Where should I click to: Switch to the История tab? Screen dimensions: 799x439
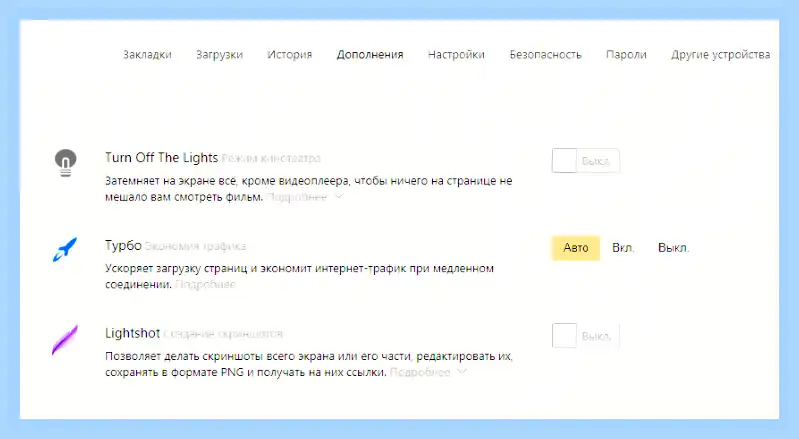(289, 54)
